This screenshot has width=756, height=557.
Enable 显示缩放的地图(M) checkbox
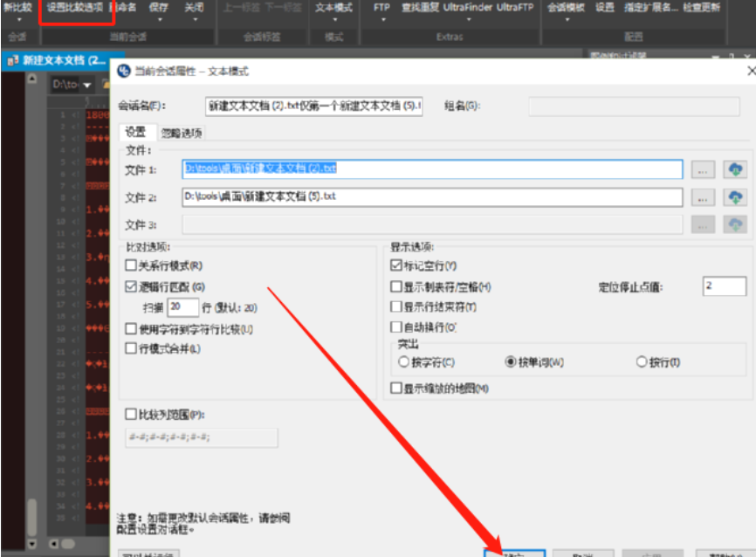395,389
